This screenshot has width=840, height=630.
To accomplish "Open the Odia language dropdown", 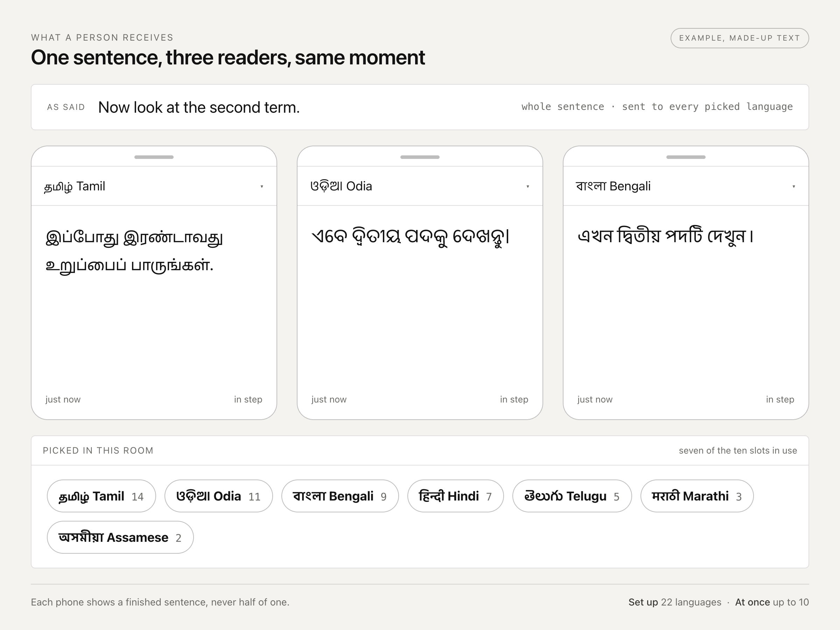I will tap(420, 186).
